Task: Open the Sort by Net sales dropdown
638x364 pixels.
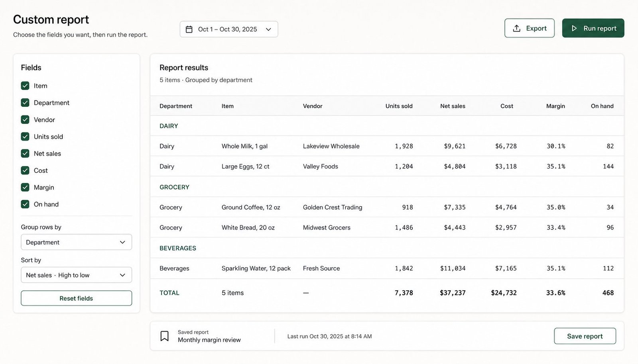Action: point(76,275)
